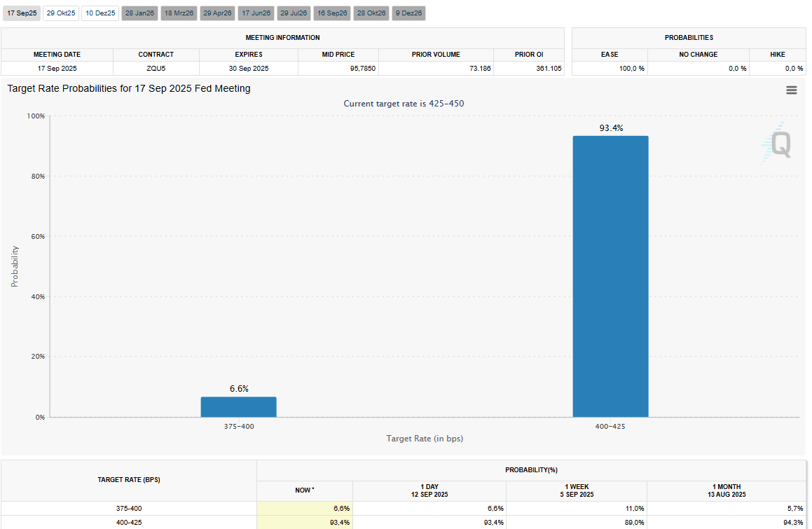Click the 6.6% bar for 375-400
The height and width of the screenshot is (529, 812).
238,407
